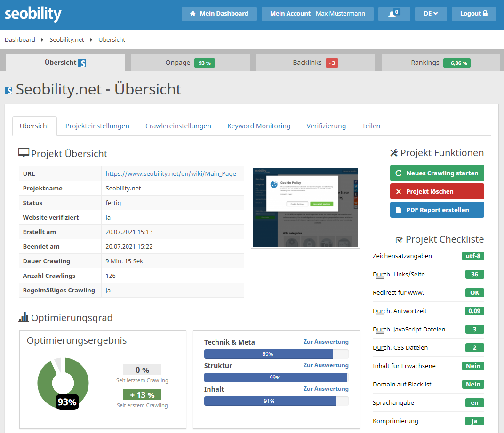Click breadcrumb arrow after Dashboard
The image size is (504, 433).
[x=42, y=40]
